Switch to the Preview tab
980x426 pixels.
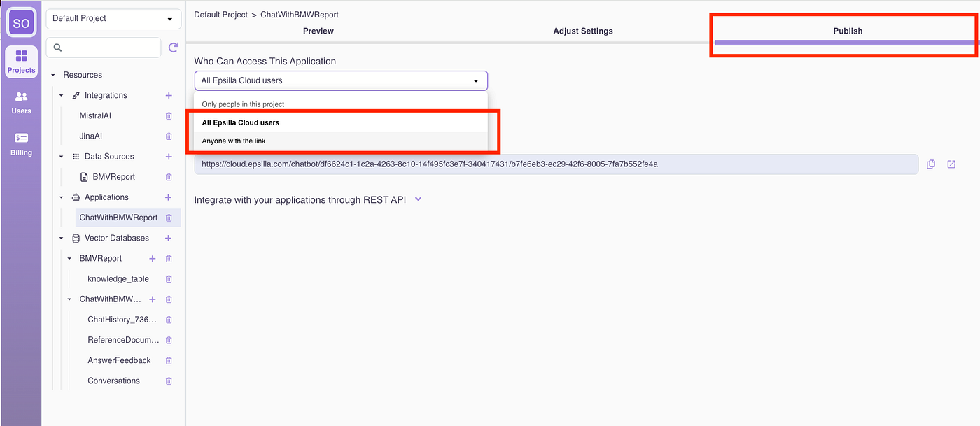(318, 31)
